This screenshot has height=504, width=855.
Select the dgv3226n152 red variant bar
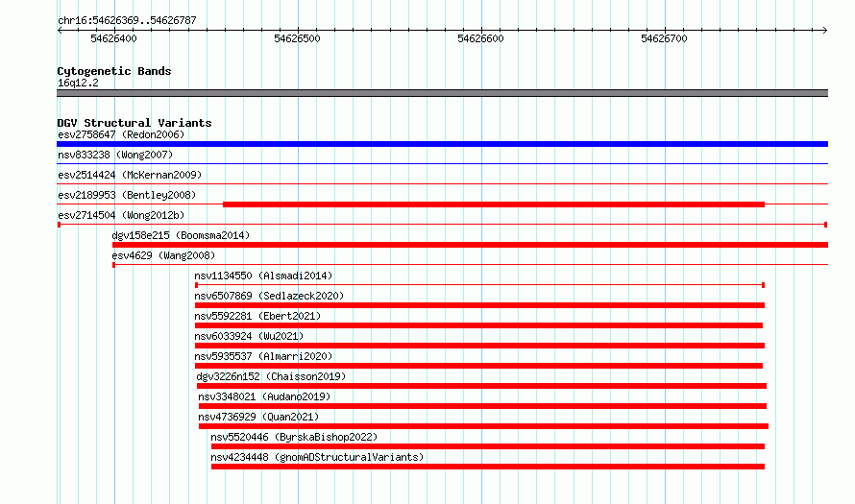482,386
